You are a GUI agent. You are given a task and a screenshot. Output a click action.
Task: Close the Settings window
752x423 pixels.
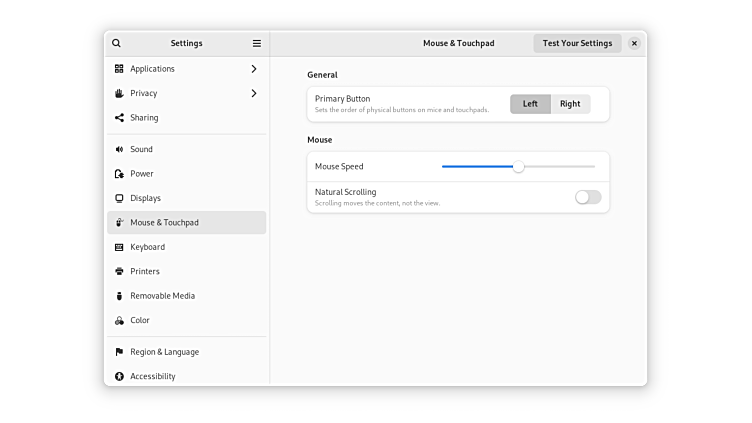[x=634, y=43]
